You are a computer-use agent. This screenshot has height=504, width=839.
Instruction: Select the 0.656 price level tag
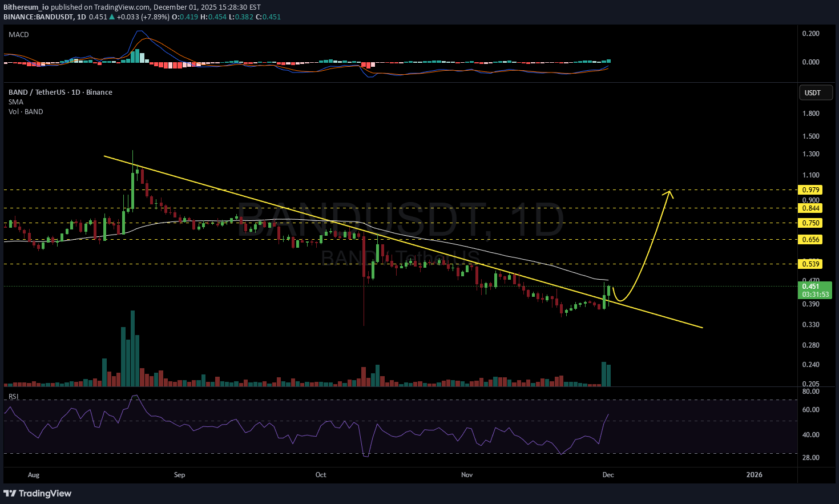[811, 240]
